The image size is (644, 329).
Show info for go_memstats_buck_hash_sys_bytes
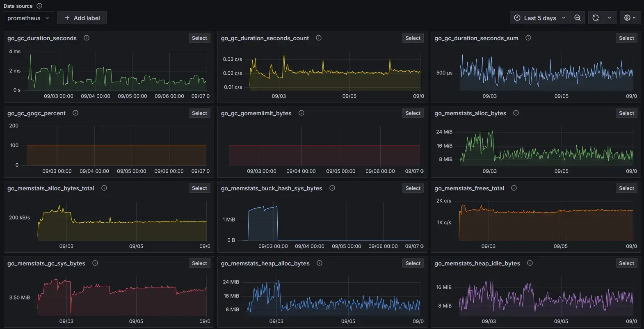click(x=332, y=188)
